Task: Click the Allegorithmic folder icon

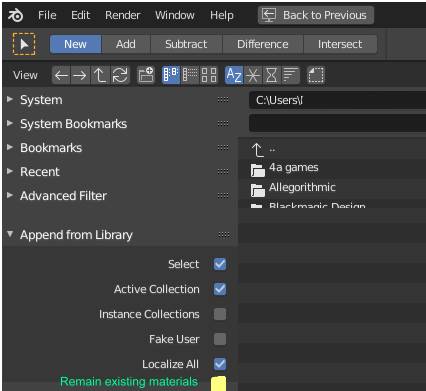Action: (258, 190)
